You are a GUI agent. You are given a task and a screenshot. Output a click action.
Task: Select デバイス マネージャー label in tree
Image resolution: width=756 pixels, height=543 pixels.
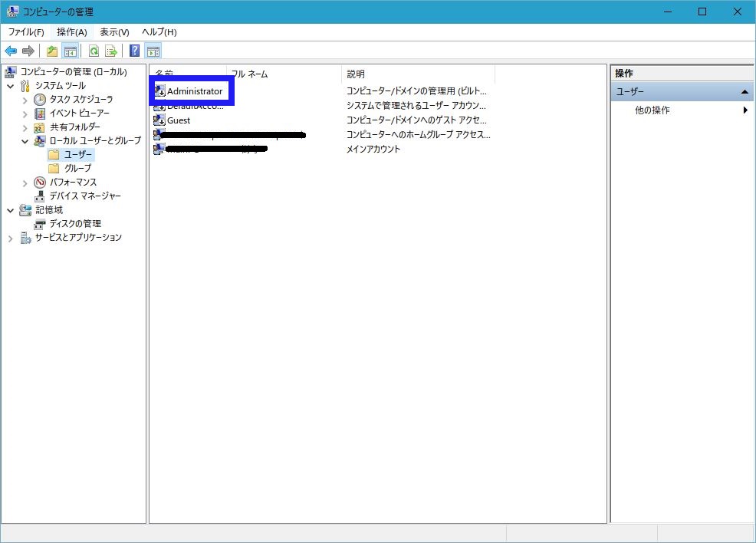click(85, 196)
